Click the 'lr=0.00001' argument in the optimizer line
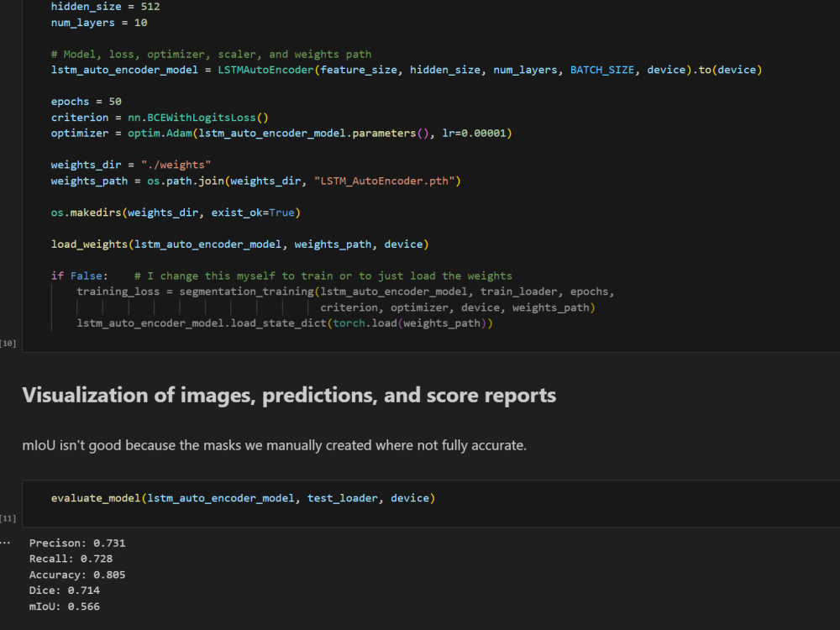The height and width of the screenshot is (630, 840). [474, 133]
